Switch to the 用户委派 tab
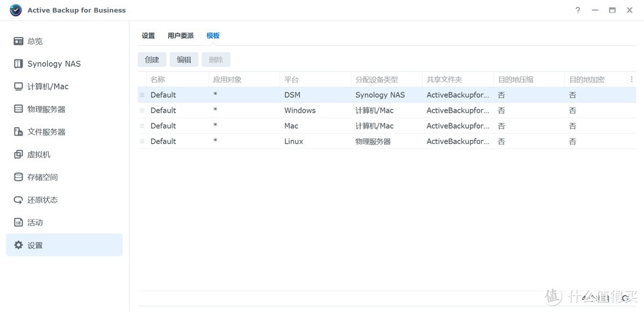The width and height of the screenshot is (644, 312). coord(181,36)
